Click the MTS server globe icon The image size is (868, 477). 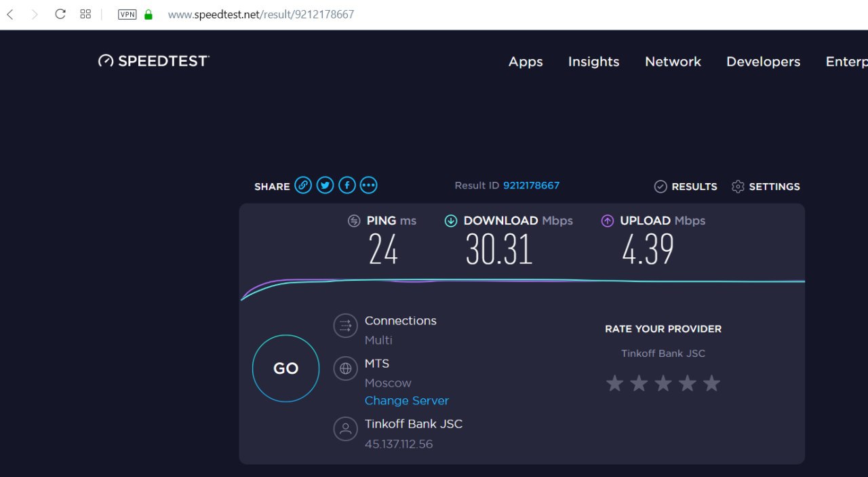[345, 368]
